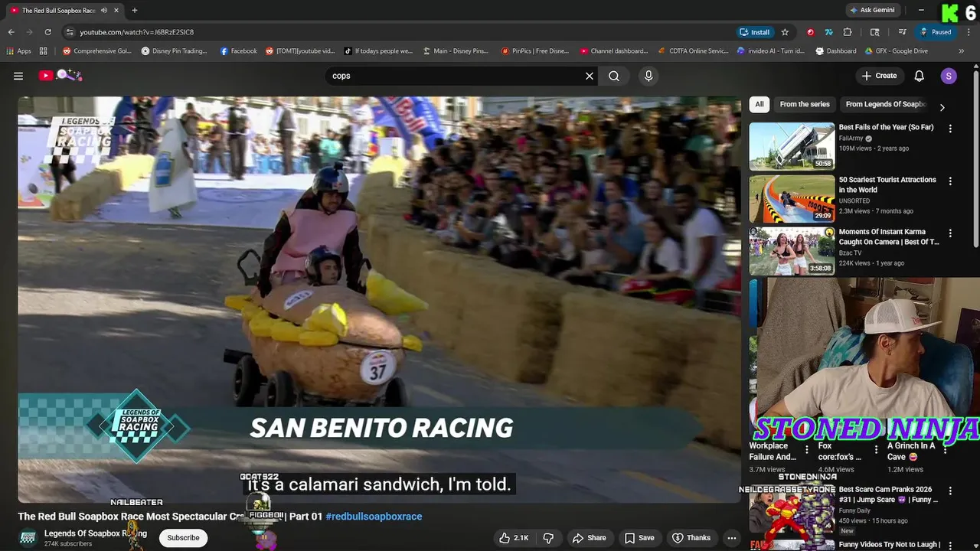Open options for Best Fails of the Year
This screenshot has width=980, height=551.
pyautogui.click(x=950, y=129)
